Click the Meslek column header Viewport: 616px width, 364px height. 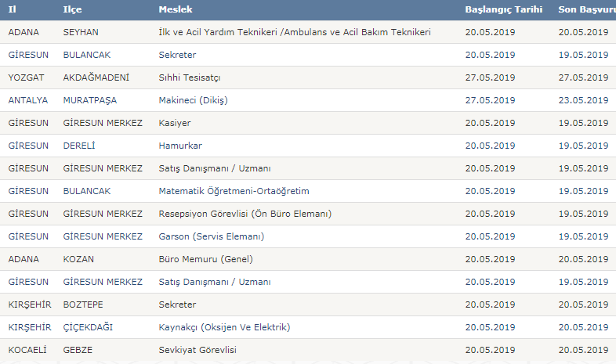pyautogui.click(x=176, y=9)
